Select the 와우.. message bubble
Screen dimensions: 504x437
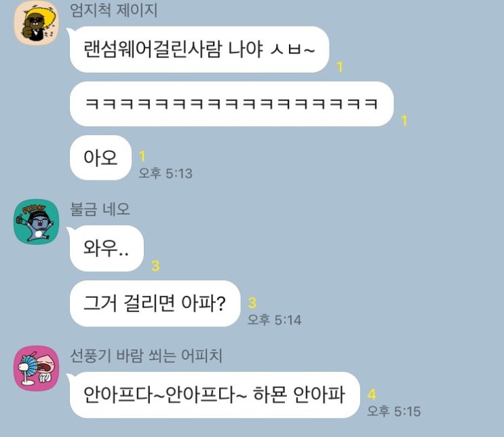pyautogui.click(x=106, y=248)
